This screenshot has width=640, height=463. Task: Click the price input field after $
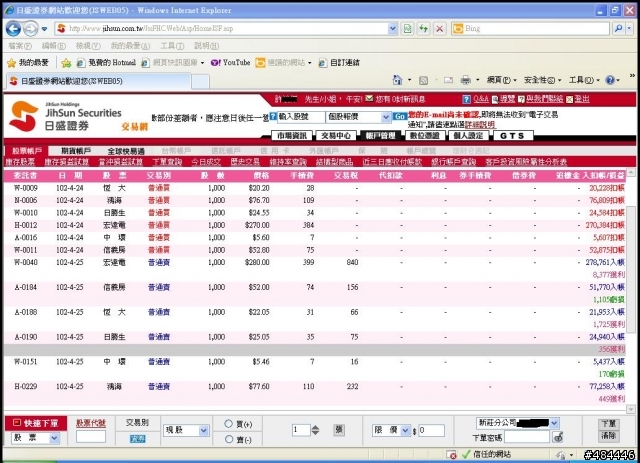click(x=431, y=430)
